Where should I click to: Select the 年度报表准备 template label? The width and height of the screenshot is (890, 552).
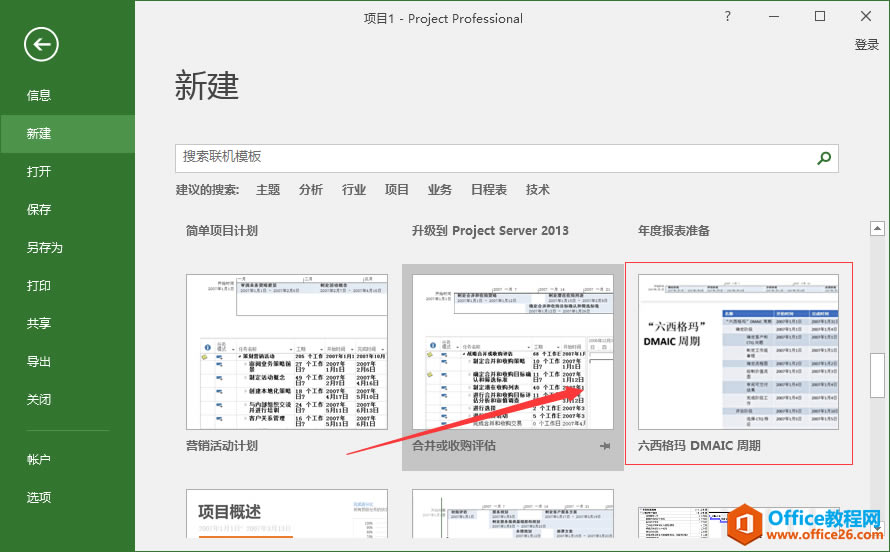click(674, 231)
